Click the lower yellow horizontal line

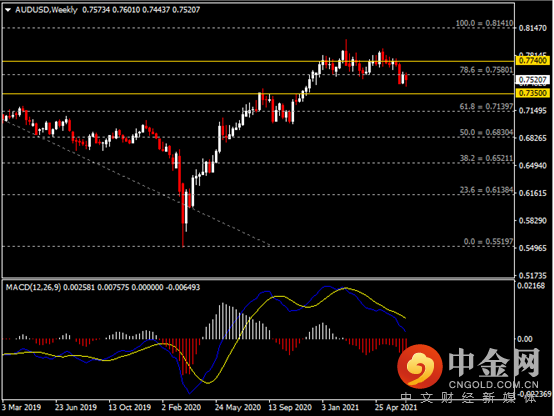pyautogui.click(x=258, y=94)
